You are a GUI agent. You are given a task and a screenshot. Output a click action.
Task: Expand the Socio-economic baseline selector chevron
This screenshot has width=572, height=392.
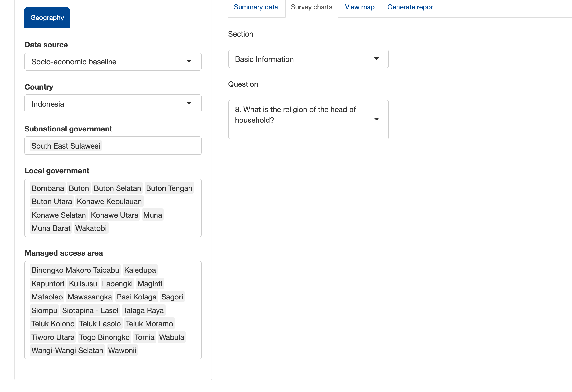point(189,62)
